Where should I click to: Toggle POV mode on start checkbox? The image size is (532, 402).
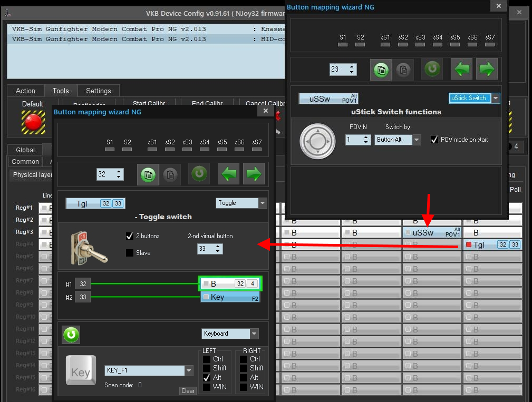click(x=434, y=140)
